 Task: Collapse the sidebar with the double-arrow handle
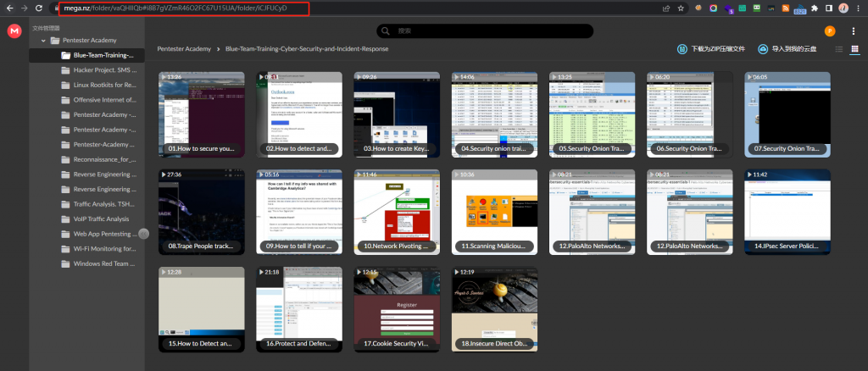[x=144, y=234]
